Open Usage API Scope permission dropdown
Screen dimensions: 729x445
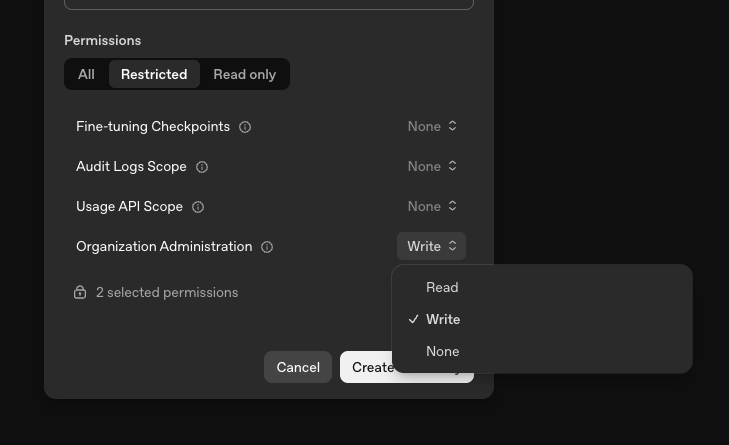pyautogui.click(x=431, y=206)
